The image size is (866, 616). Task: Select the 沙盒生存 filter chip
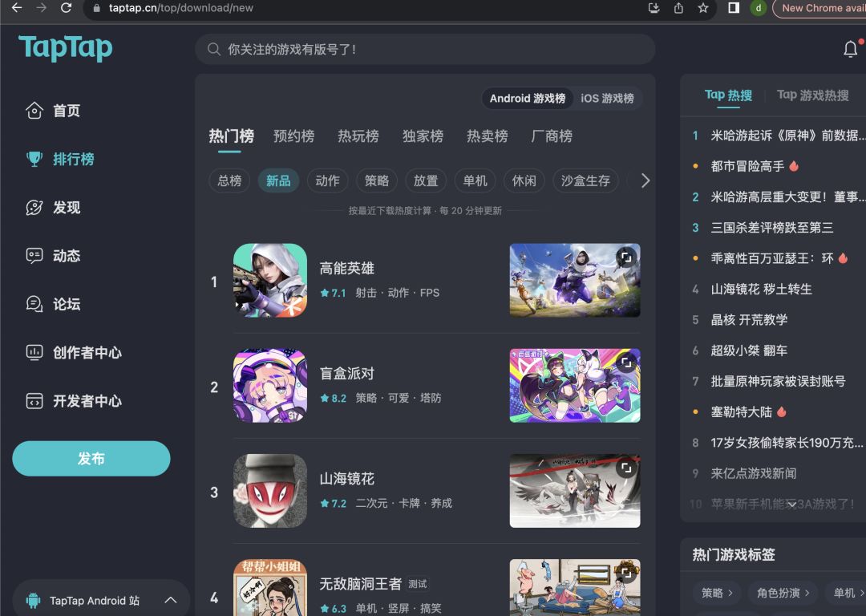coord(585,180)
